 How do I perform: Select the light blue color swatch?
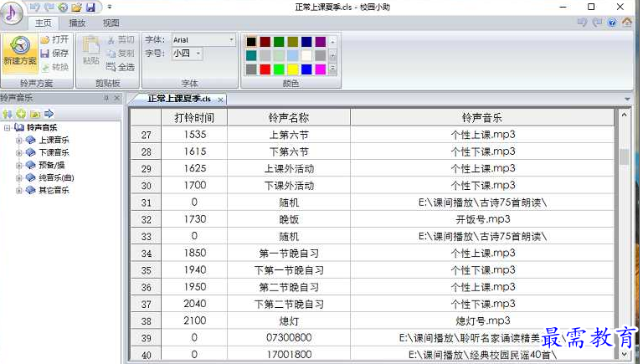(x=293, y=55)
